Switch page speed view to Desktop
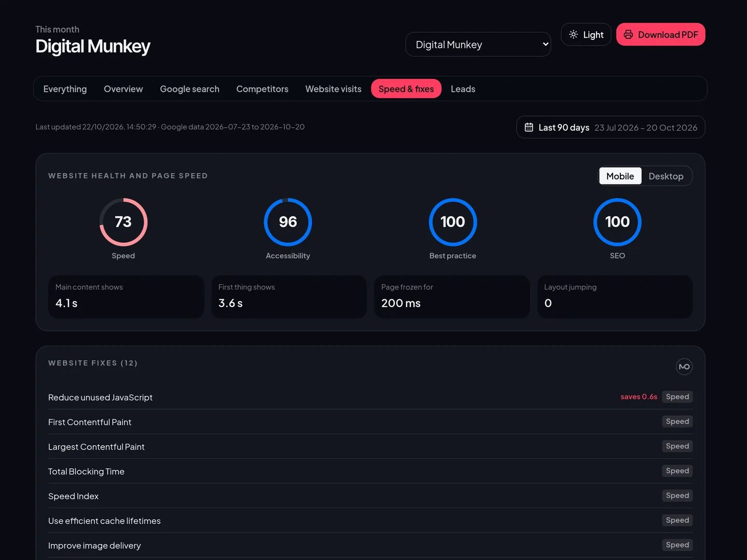The image size is (747, 560). (666, 176)
